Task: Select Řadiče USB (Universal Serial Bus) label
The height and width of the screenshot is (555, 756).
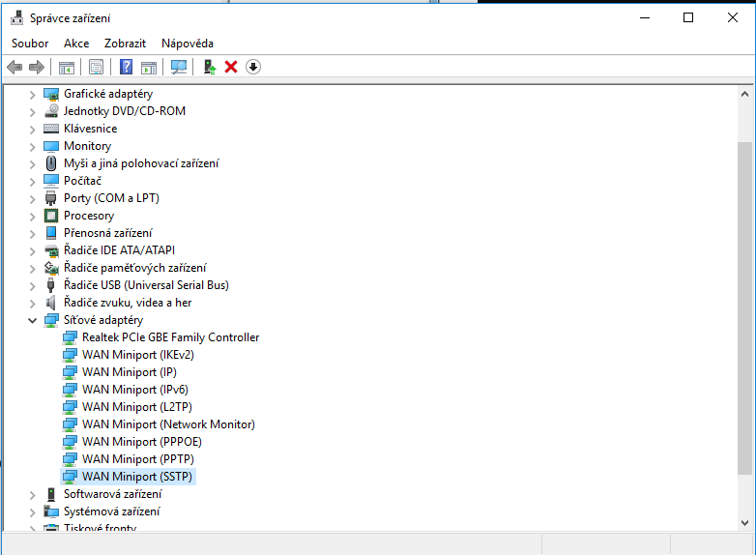Action: pos(146,285)
